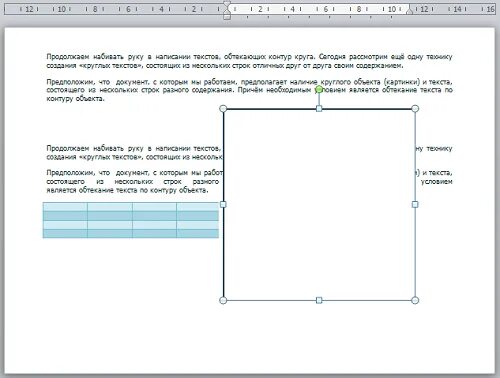
Task: Click "является обтекание текста по контуру объекта."
Action: pos(127,190)
